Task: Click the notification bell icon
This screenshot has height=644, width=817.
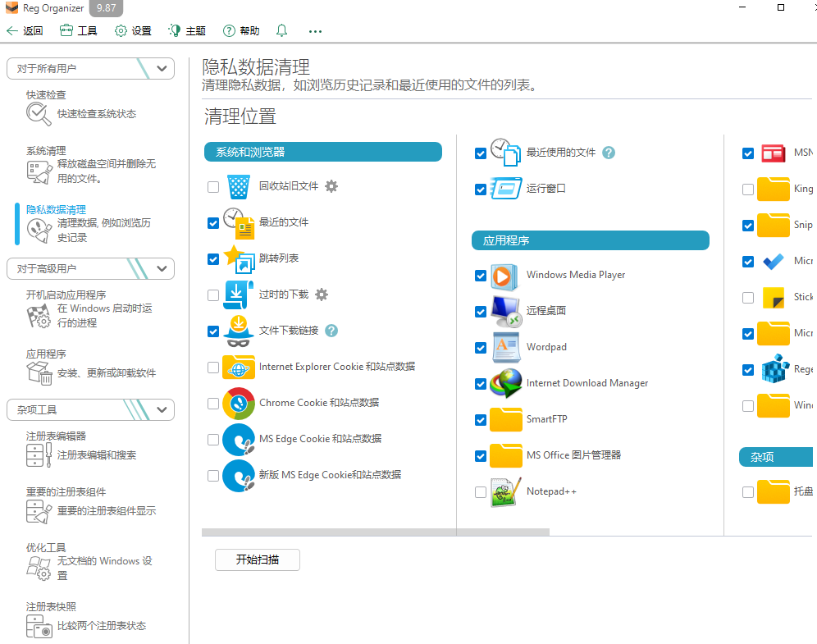Action: (x=281, y=30)
